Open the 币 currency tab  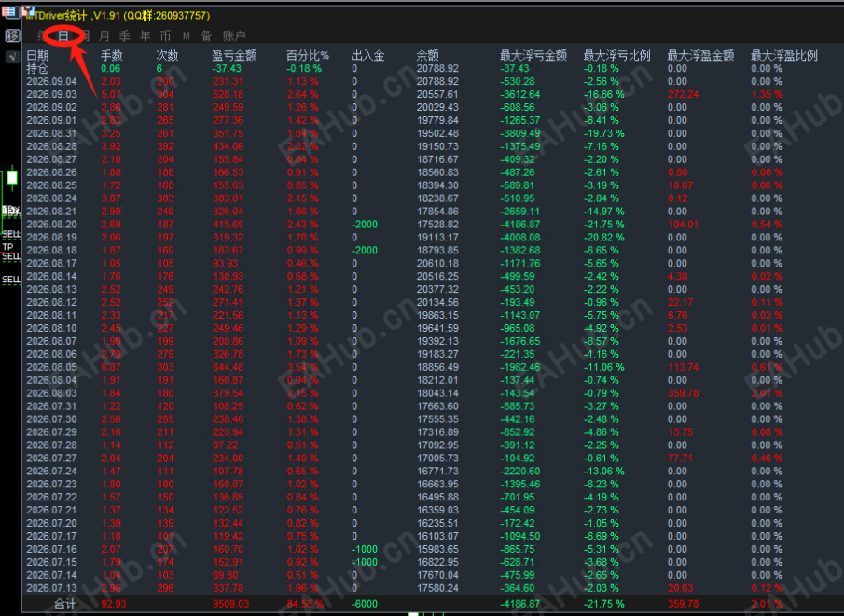166,36
